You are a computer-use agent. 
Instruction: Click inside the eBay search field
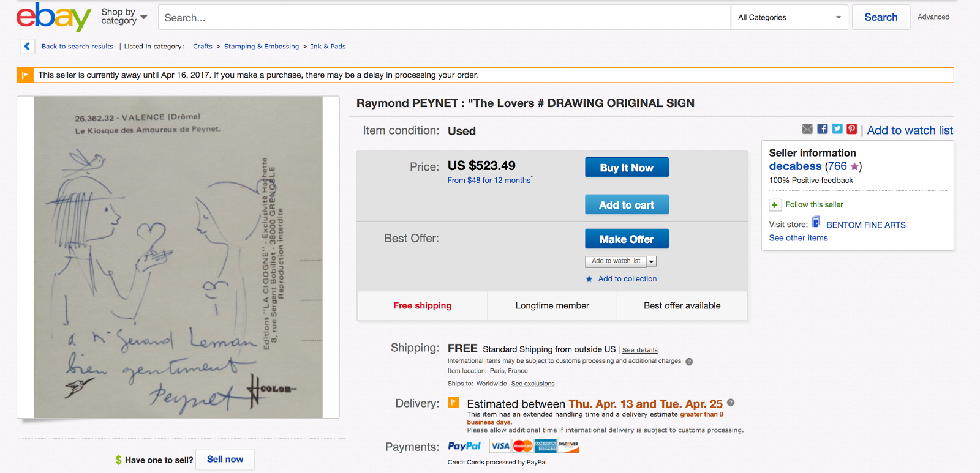tap(444, 17)
